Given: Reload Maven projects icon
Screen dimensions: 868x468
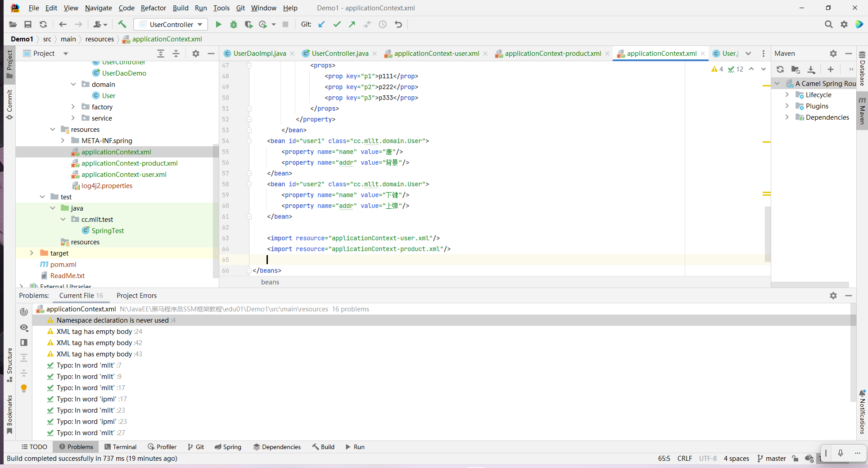Looking at the screenshot, I should coord(780,69).
